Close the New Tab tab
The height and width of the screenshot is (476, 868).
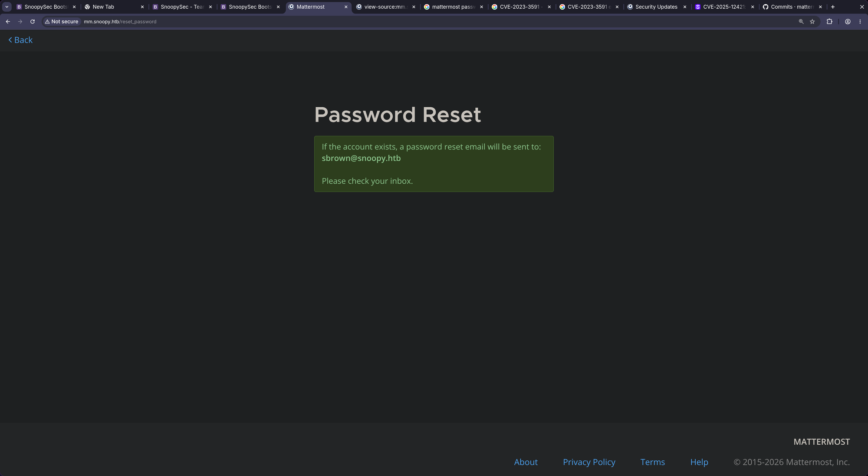(x=142, y=7)
